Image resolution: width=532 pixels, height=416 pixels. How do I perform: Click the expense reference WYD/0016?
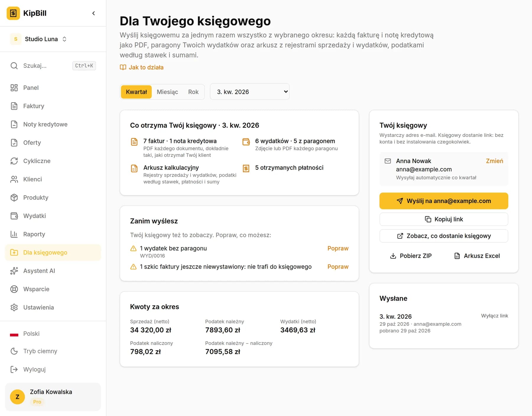(153, 256)
